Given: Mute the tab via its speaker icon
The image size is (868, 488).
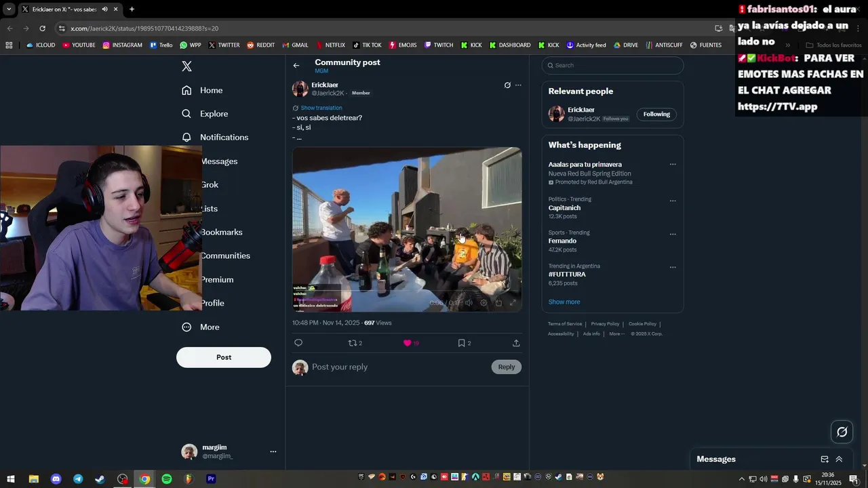Looking at the screenshot, I should coord(104,9).
